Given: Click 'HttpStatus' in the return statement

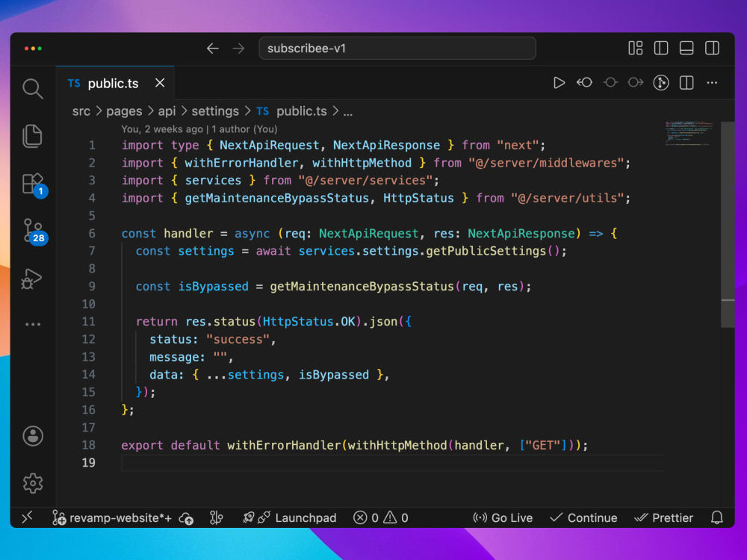Looking at the screenshot, I should 298,321.
